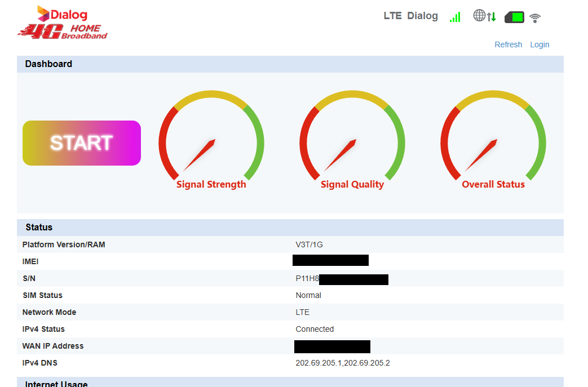Select the V3T/1G platform value
The image size is (588, 387).
click(310, 244)
